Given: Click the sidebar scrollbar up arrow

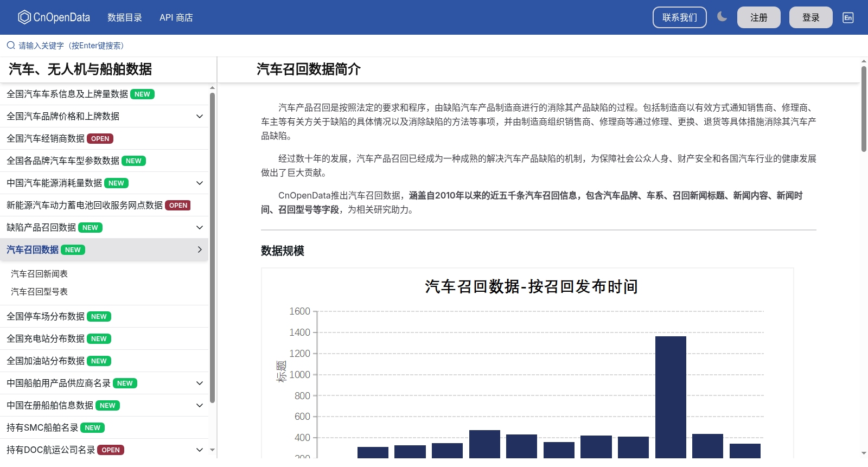Looking at the screenshot, I should pos(213,87).
